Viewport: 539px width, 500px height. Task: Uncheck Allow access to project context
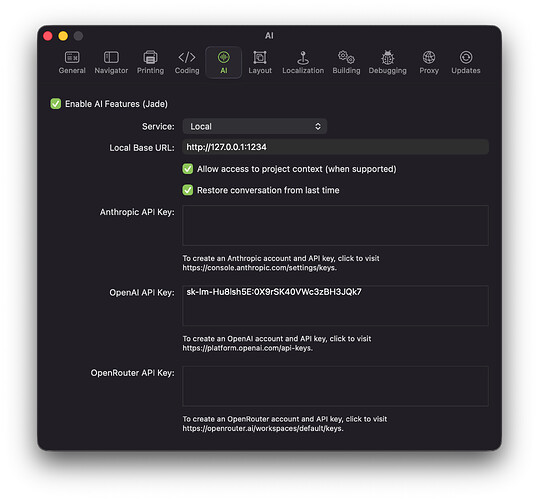pyautogui.click(x=188, y=169)
